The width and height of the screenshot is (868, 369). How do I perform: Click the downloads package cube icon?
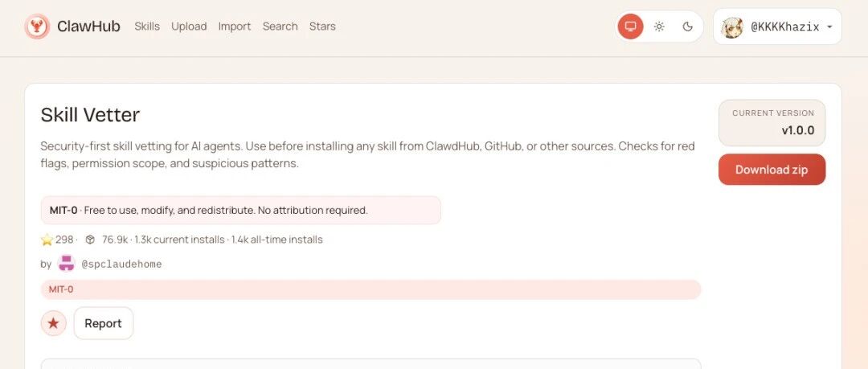tap(90, 240)
